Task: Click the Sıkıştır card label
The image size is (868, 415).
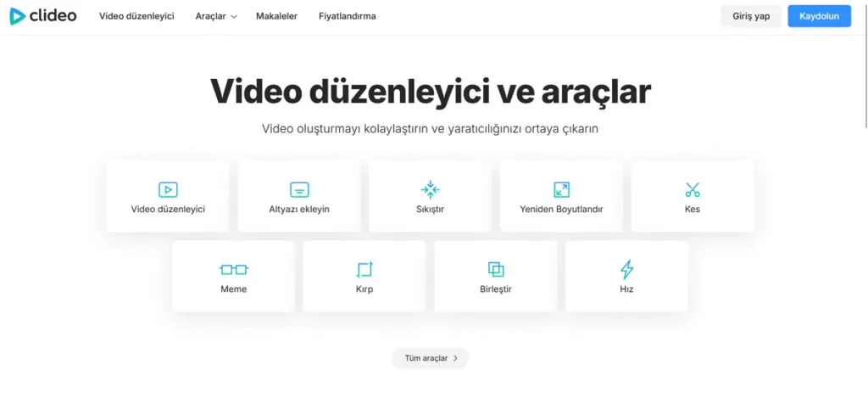Action: (430, 210)
